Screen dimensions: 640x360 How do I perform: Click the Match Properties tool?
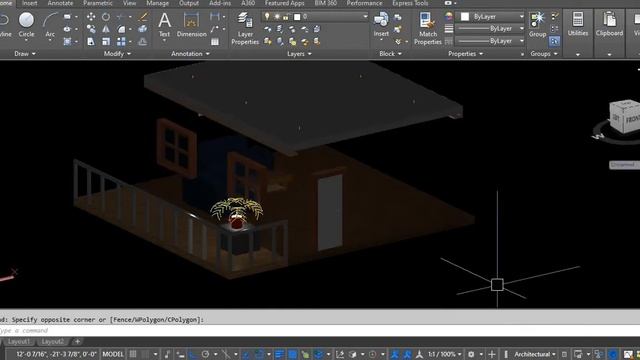coord(427,28)
